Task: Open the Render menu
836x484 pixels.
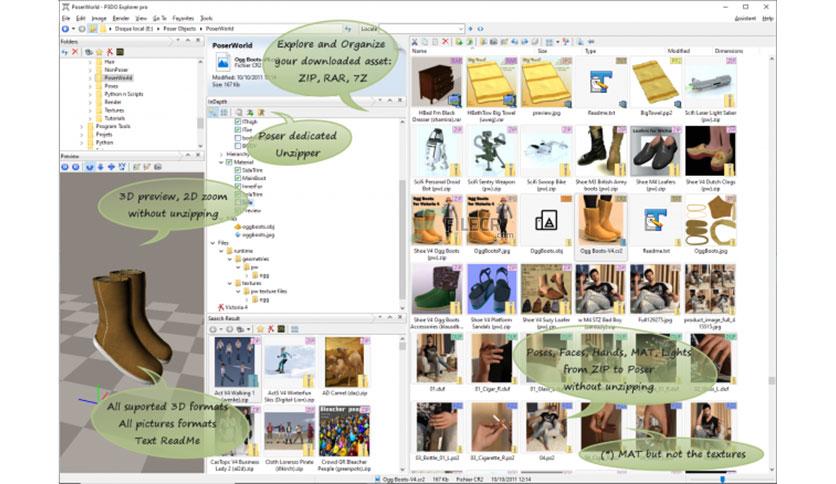Action: (121, 18)
